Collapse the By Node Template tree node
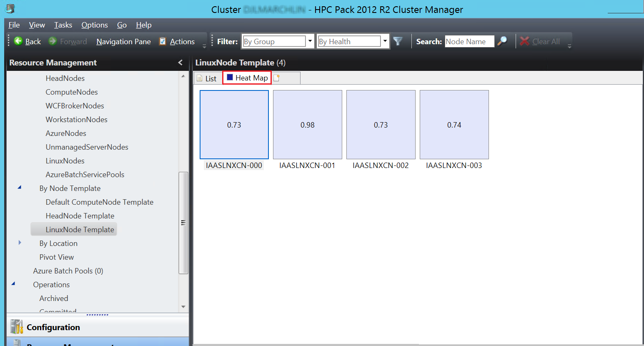644x346 pixels. click(20, 188)
